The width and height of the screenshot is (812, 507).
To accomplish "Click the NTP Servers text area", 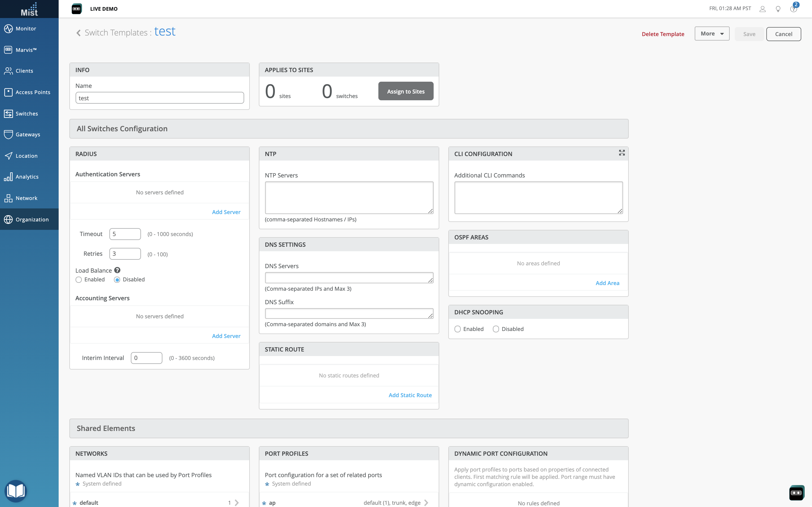I will (348, 197).
